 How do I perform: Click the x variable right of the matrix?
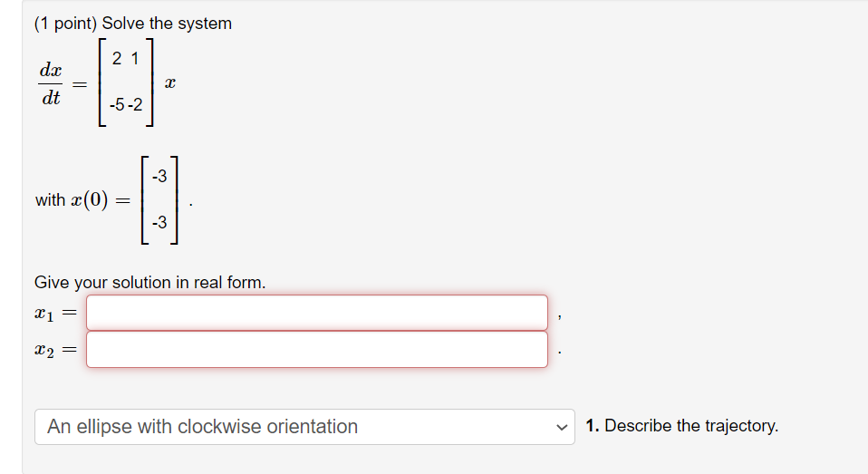point(170,82)
